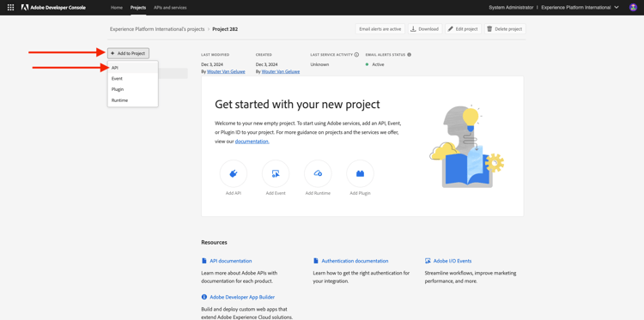Open the Adobe I/O Events link

(x=453, y=261)
